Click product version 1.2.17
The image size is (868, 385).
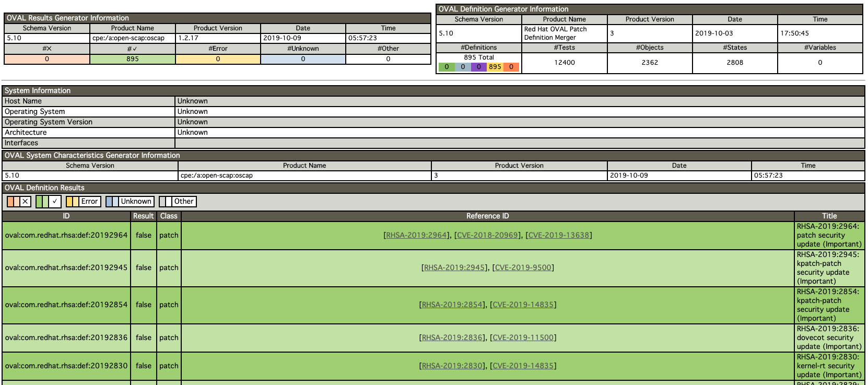point(188,38)
